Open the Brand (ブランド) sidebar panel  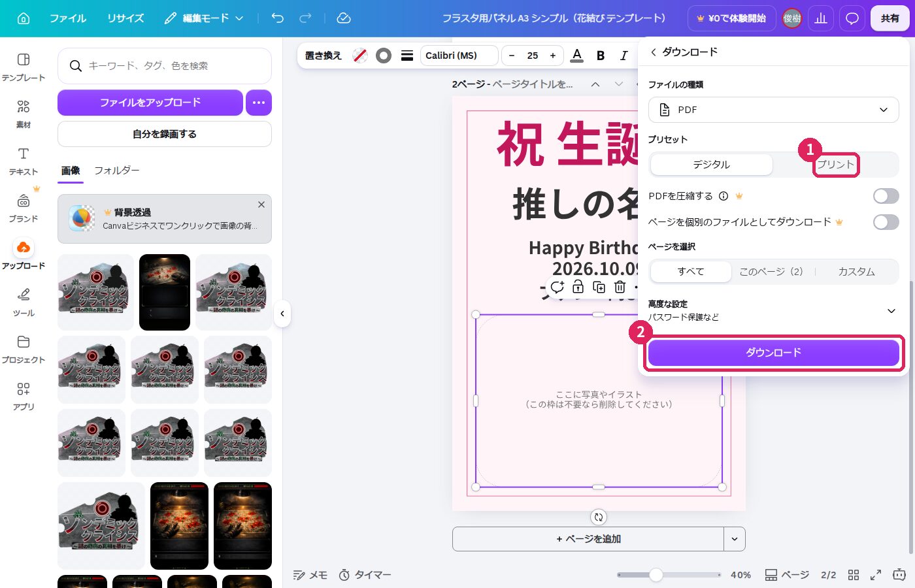24,208
